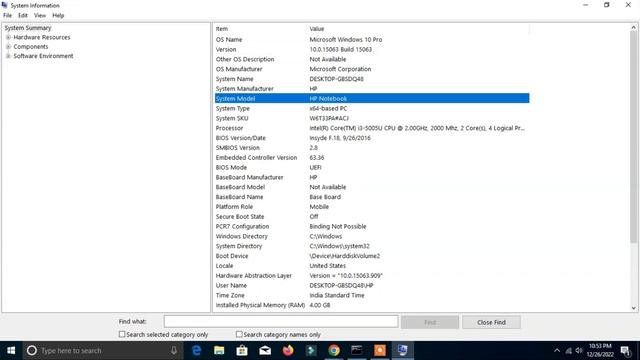Image resolution: width=640 pixels, height=360 pixels.
Task: Select the OS Name row
Action: coord(372,40)
